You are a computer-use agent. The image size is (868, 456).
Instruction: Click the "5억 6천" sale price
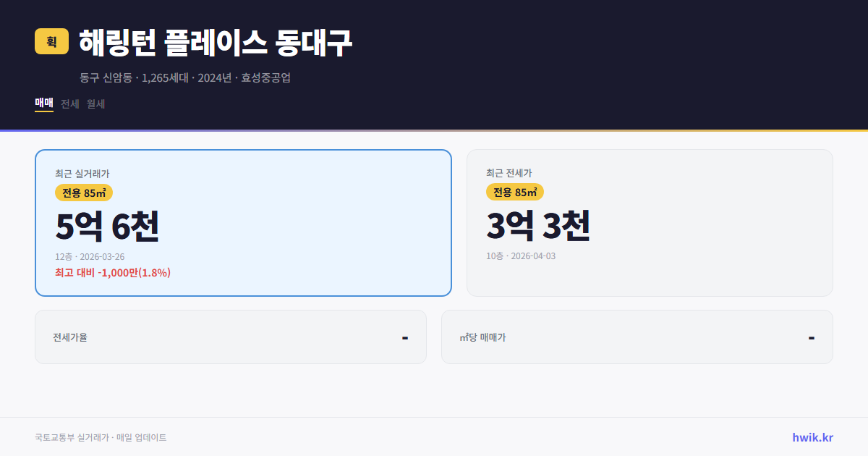click(x=107, y=227)
